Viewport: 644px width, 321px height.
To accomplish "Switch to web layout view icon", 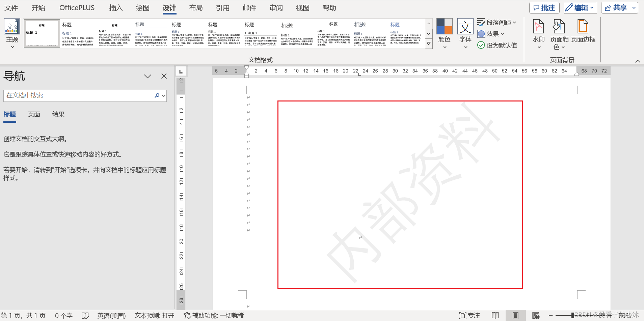I will point(536,316).
